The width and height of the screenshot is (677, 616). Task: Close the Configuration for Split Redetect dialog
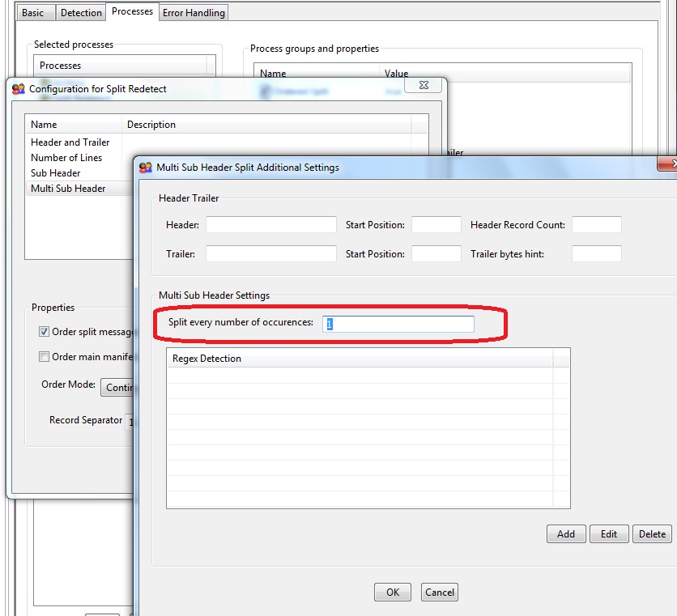[x=423, y=84]
